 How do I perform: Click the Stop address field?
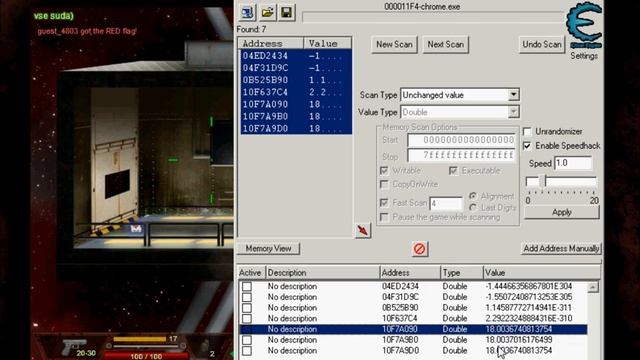(x=461, y=156)
